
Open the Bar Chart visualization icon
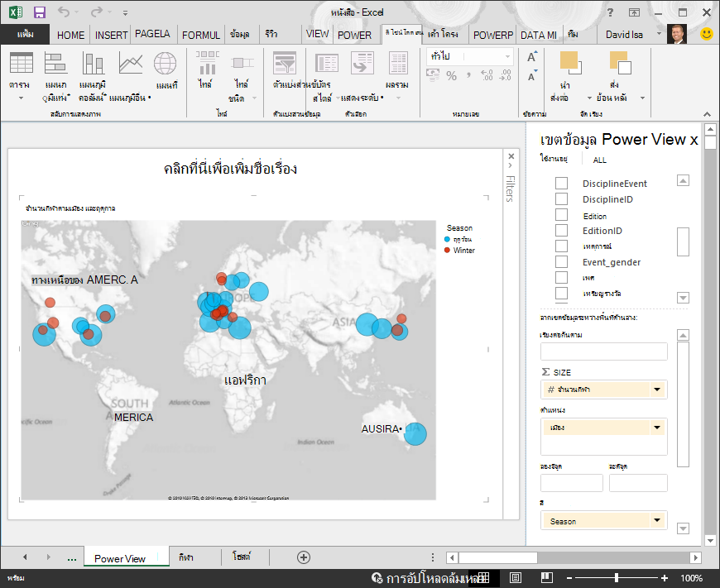coord(56,62)
